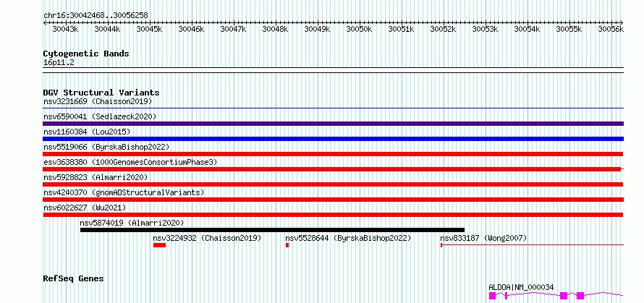Click the Cytogenetic Bands track heading
The width and height of the screenshot is (644, 303).
pos(86,54)
